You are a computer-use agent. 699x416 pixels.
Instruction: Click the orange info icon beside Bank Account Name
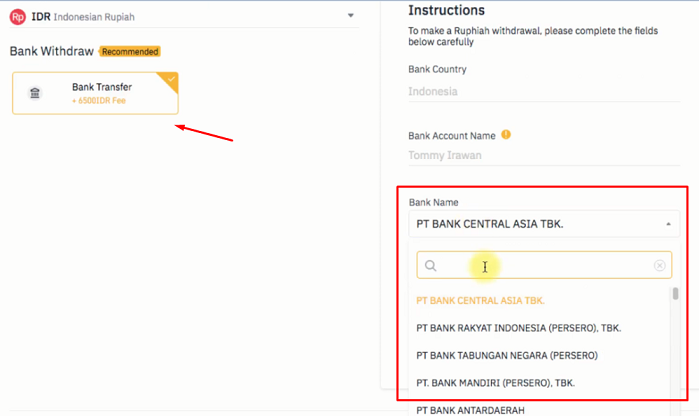[x=506, y=134]
